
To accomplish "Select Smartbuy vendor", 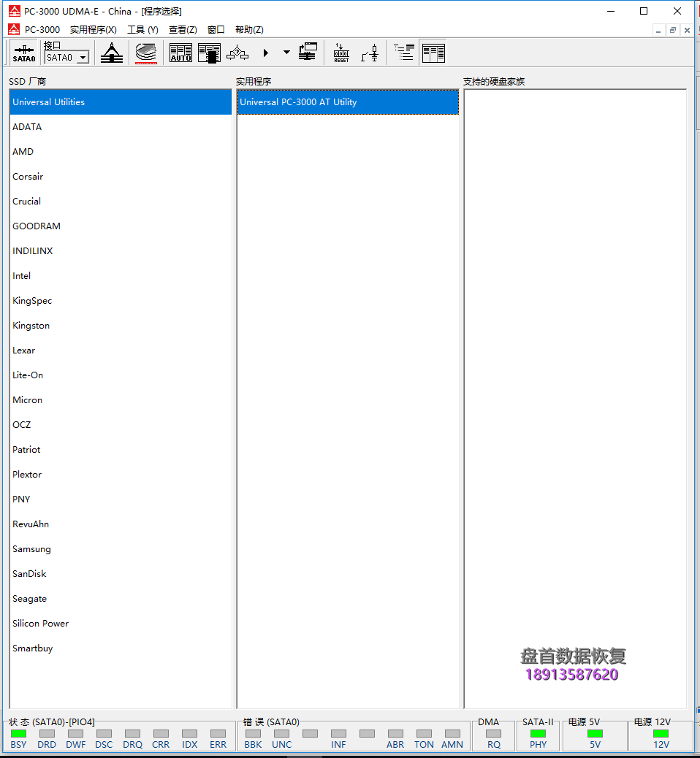I will (x=121, y=648).
